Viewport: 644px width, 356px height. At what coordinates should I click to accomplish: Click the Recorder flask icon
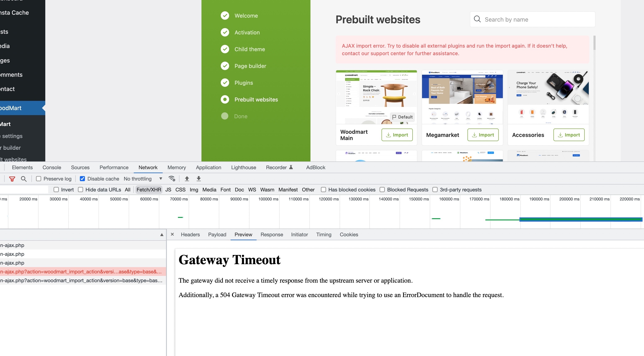pos(291,167)
